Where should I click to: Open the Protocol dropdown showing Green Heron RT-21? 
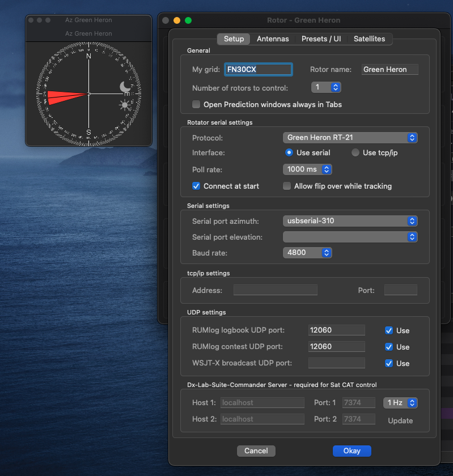(350, 138)
